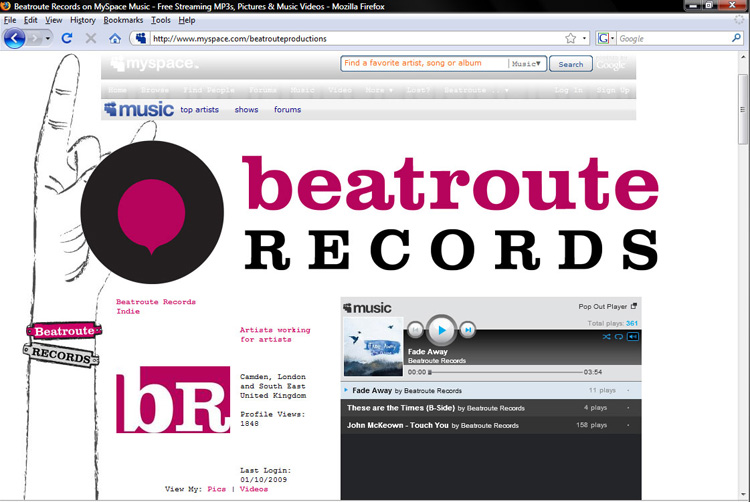Image resolution: width=750 pixels, height=502 pixels.
Task: Click the URL address bar field
Action: click(356, 38)
